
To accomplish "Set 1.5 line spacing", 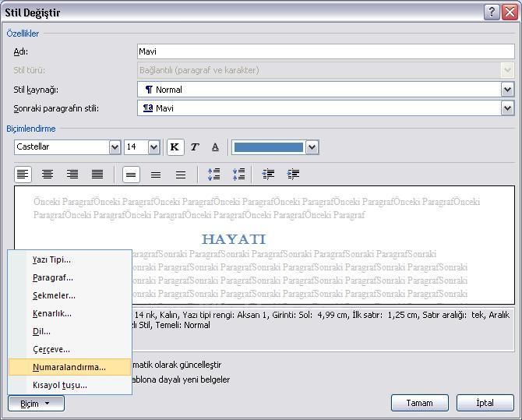I will [x=156, y=175].
